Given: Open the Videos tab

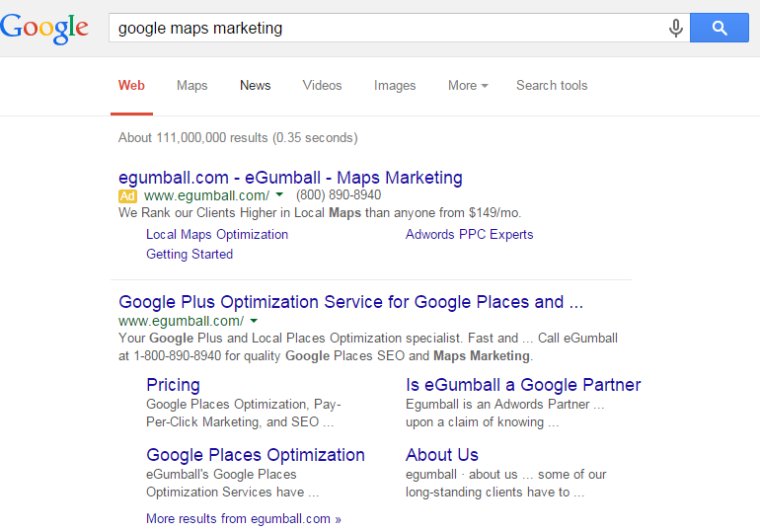Looking at the screenshot, I should (322, 86).
